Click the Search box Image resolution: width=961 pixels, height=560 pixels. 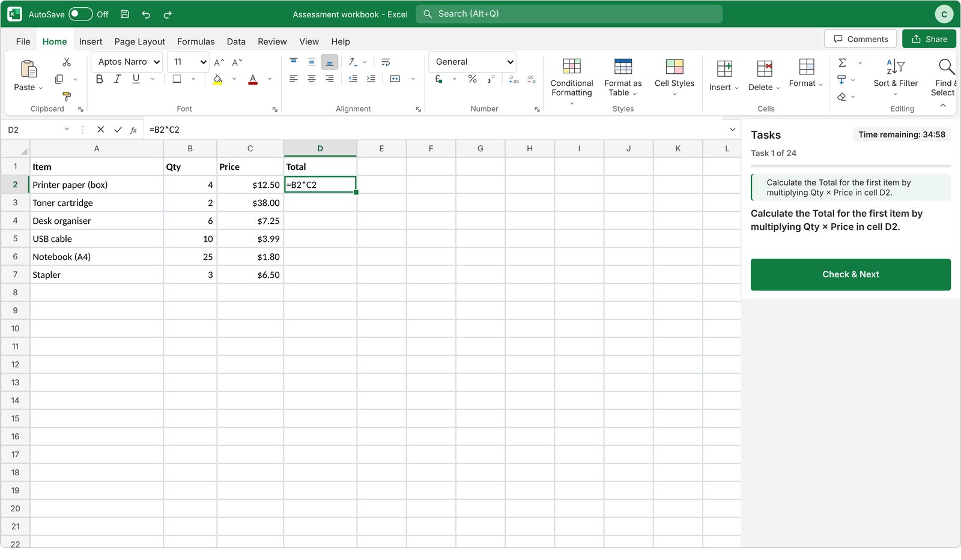click(x=569, y=14)
